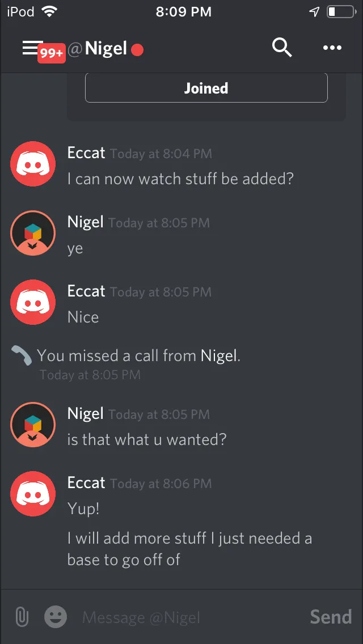Tap the message "I can now watch stuff be added?"
Screen dimensions: 363x644
tap(180, 179)
